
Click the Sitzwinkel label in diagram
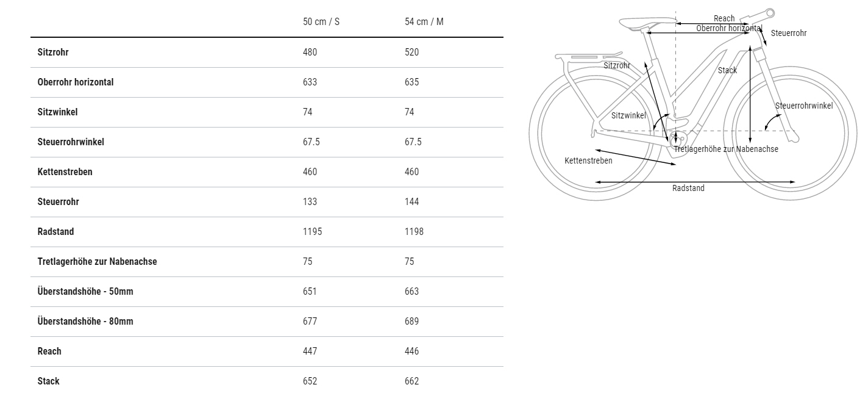coord(628,115)
